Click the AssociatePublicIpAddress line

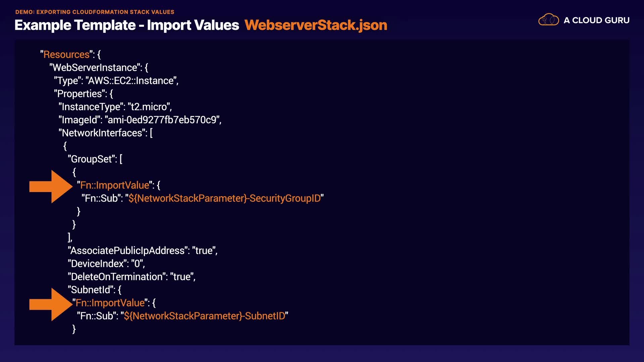[143, 251]
